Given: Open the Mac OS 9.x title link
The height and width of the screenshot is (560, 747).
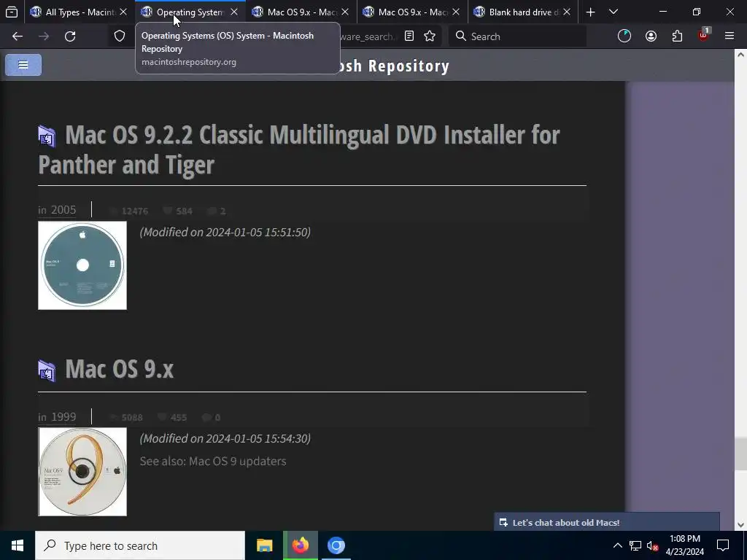Looking at the screenshot, I should pyautogui.click(x=120, y=368).
